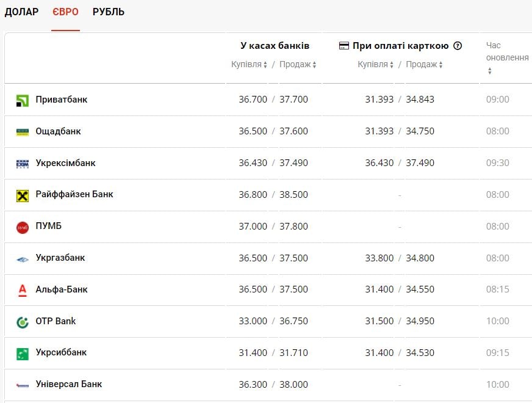Image resolution: width=532 pixels, height=403 pixels.
Task: Sort bank cash desk Купівля column
Action: point(250,65)
